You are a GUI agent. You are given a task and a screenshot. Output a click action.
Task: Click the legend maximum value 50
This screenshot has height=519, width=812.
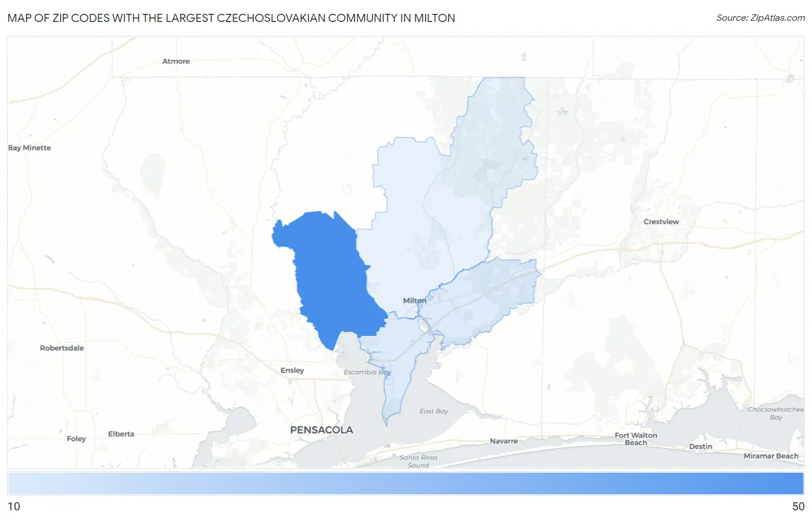pyautogui.click(x=798, y=506)
